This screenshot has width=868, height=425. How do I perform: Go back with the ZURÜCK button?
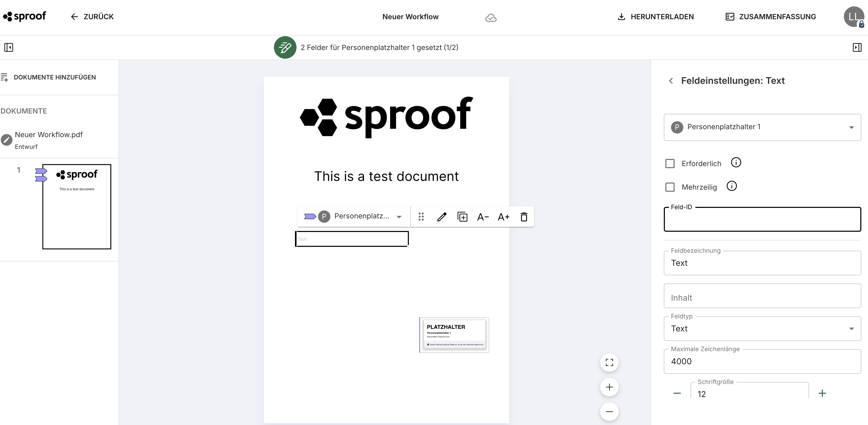92,17
